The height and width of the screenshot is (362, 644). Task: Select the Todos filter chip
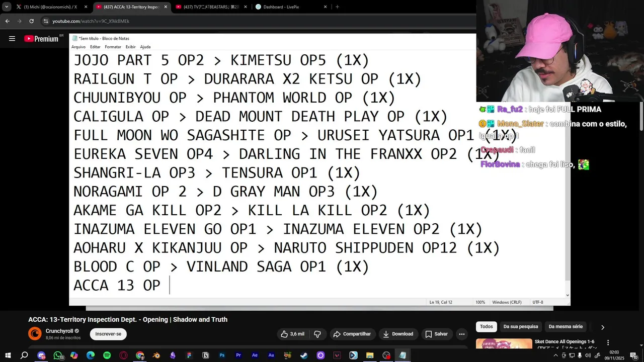pyautogui.click(x=487, y=327)
